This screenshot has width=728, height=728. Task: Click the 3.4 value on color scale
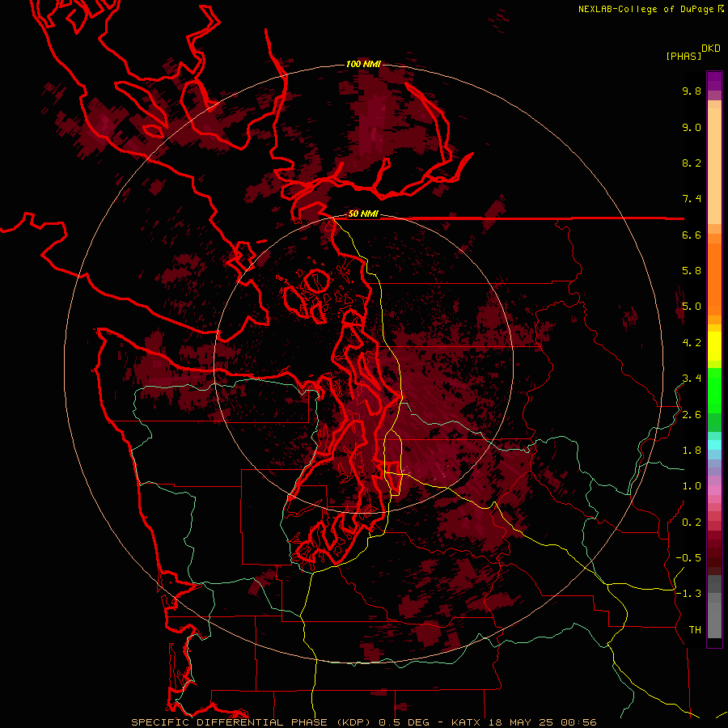tap(692, 379)
